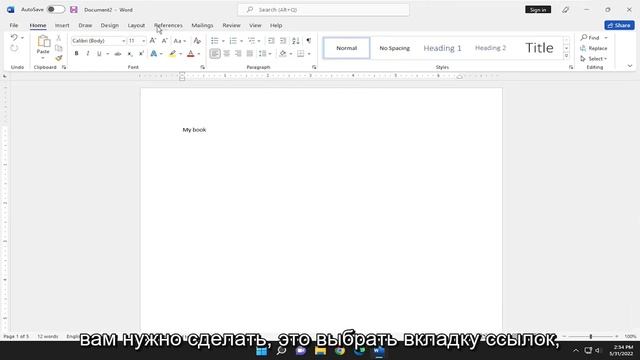Click the Cut scissors icon
The width and height of the screenshot is (640, 360).
click(x=58, y=38)
